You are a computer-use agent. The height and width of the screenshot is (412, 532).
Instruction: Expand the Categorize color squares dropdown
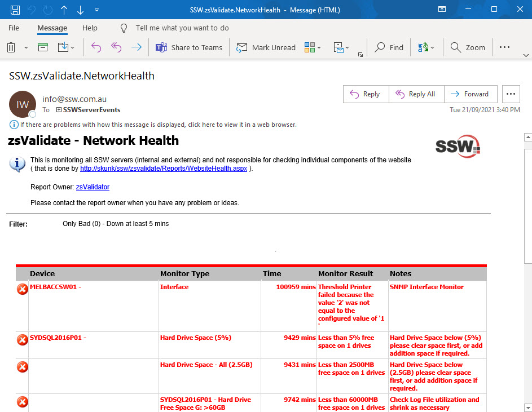313,48
